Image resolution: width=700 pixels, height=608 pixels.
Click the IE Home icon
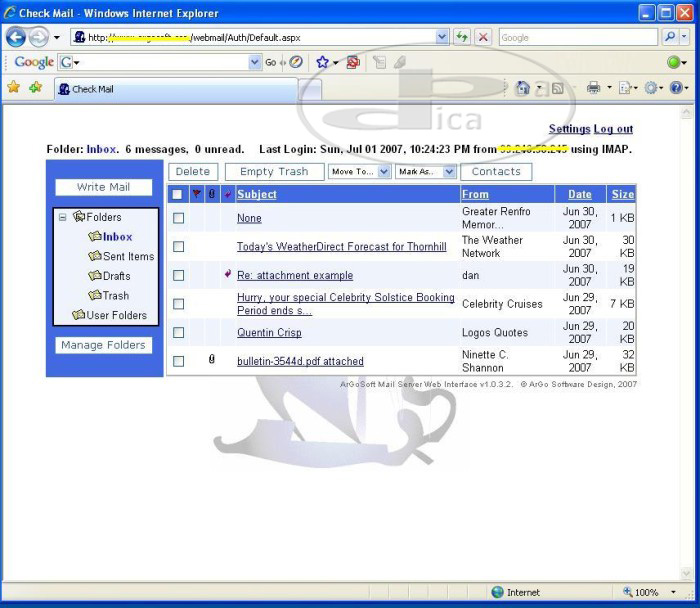click(522, 88)
